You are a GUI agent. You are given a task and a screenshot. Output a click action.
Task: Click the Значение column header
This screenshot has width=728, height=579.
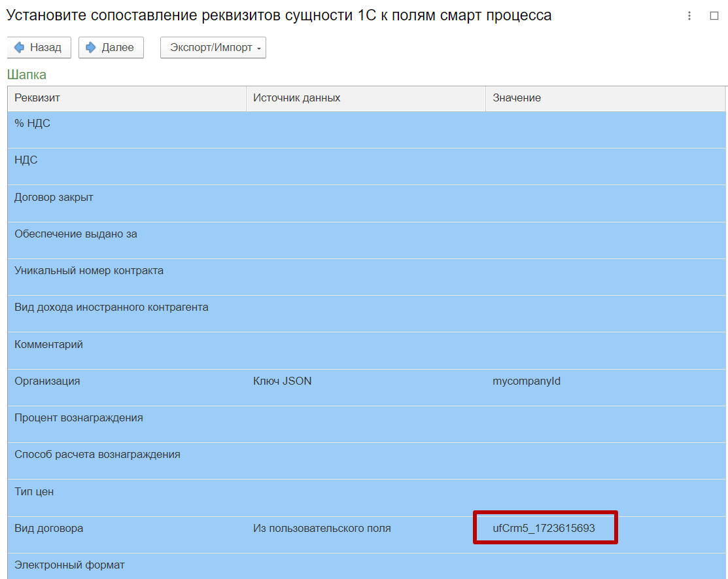(x=604, y=98)
